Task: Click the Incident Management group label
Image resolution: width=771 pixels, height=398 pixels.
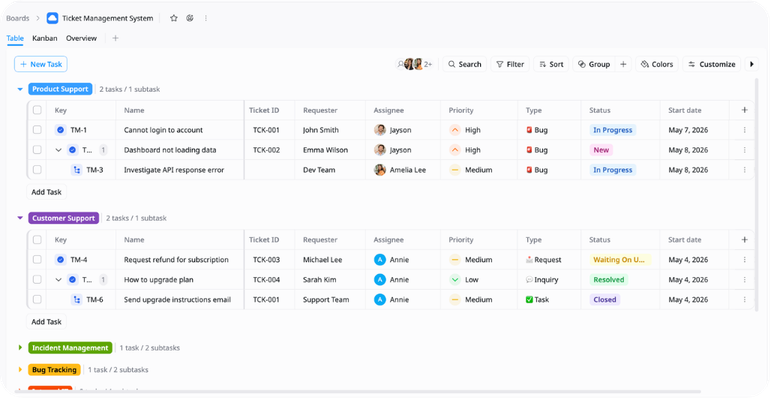Action: [70, 348]
